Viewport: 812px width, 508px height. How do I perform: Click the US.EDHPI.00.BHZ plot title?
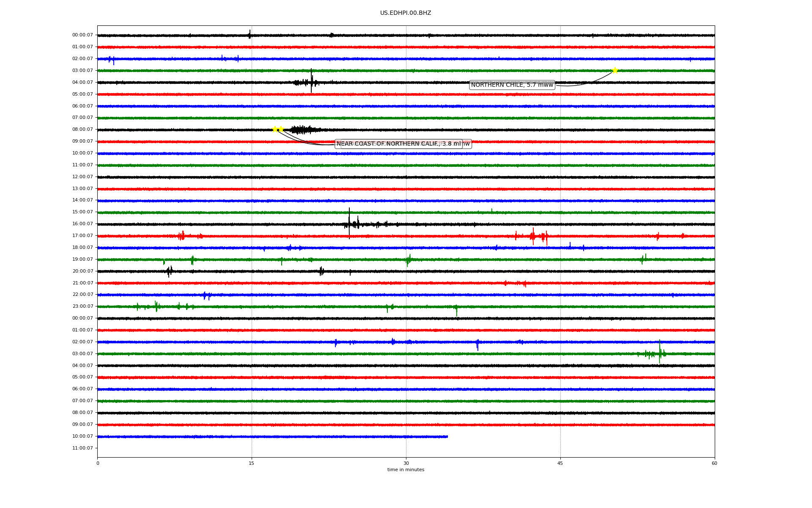pos(406,13)
